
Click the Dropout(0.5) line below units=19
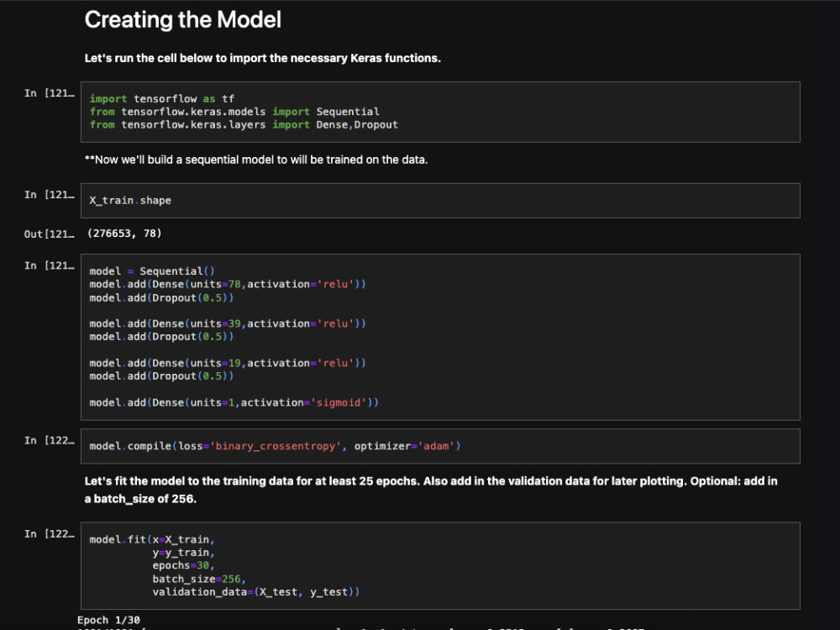pyautogui.click(x=161, y=376)
